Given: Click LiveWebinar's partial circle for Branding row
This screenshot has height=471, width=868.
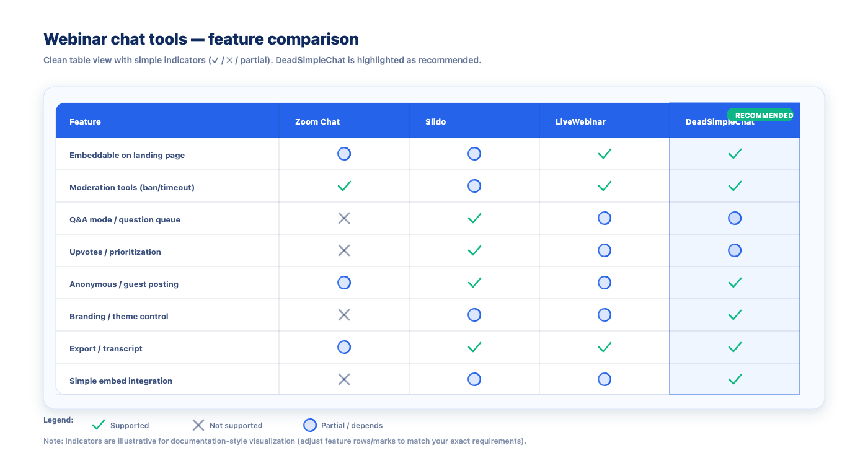Looking at the screenshot, I should tap(604, 315).
